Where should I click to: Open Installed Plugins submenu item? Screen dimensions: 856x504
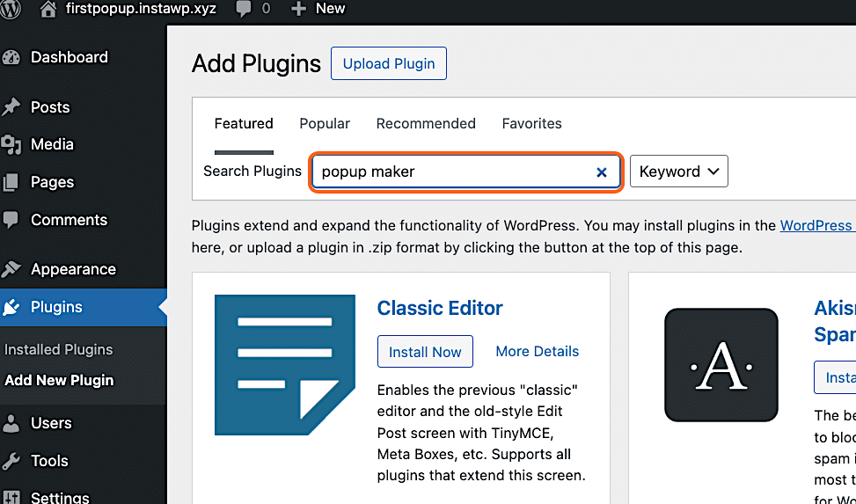58,349
